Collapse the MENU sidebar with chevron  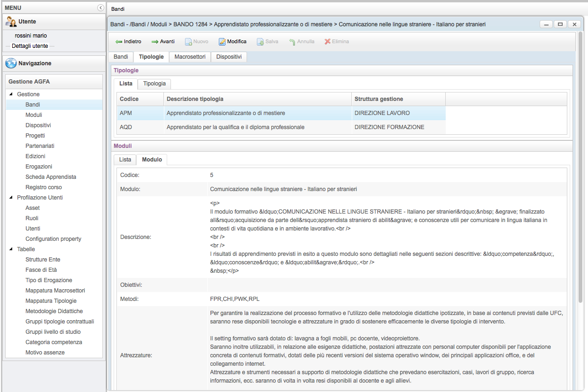100,8
